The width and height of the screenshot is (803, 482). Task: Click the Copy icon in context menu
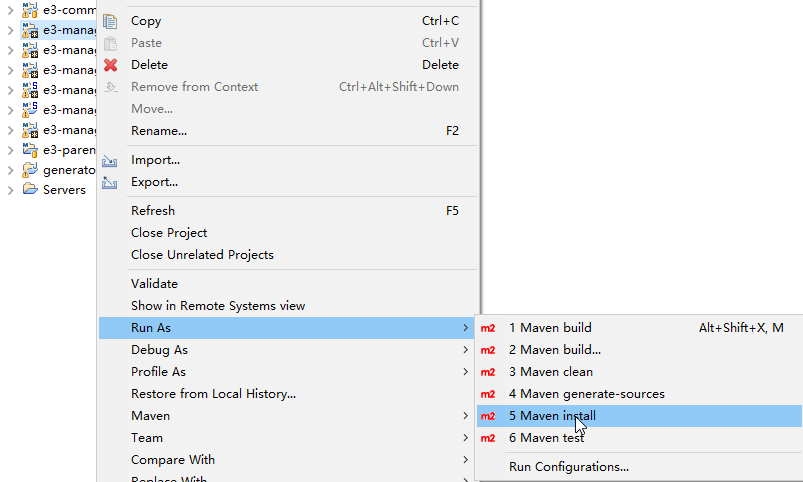point(111,21)
